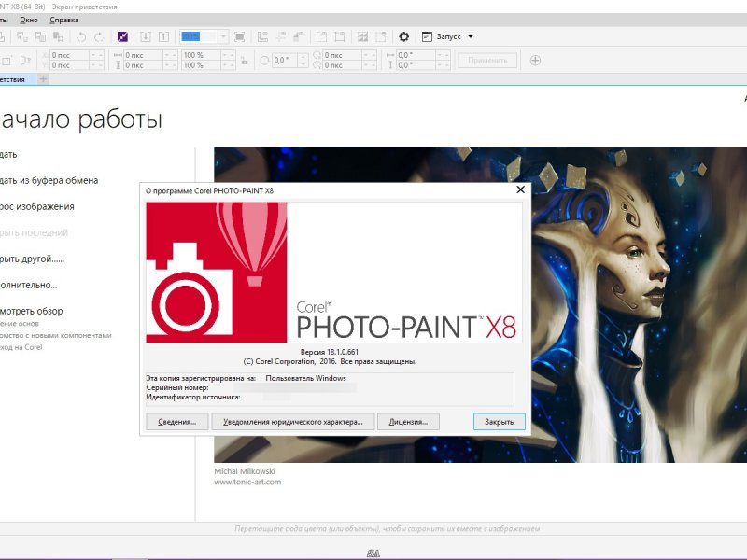This screenshot has height=560, width=747.
Task: Click the round plus icon on property bar
Action: click(x=535, y=61)
